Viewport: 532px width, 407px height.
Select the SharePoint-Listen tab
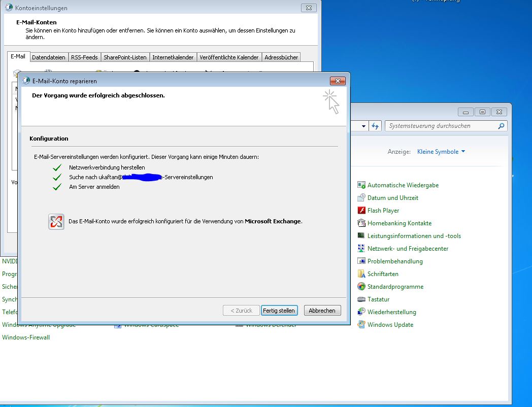pyautogui.click(x=125, y=57)
